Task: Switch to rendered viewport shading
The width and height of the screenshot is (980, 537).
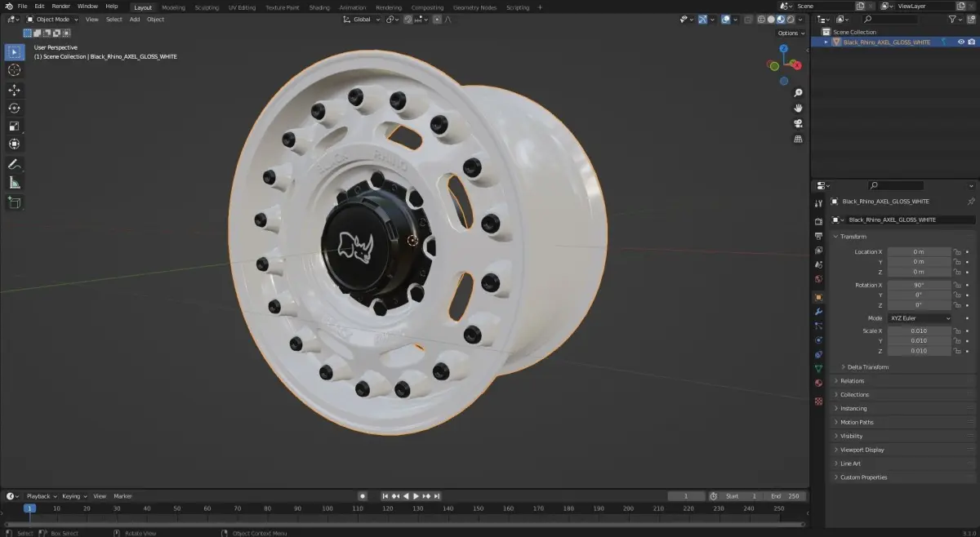Action: (x=791, y=19)
